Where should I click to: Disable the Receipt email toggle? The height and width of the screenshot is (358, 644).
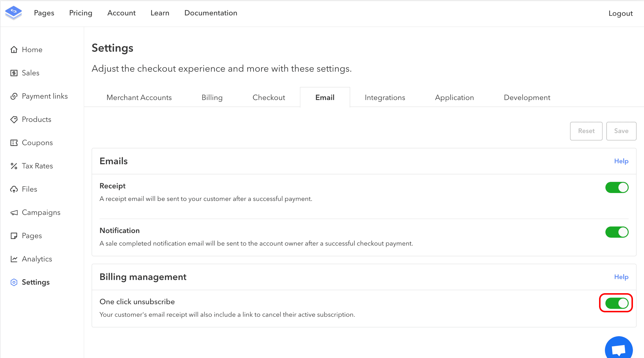[x=616, y=187]
